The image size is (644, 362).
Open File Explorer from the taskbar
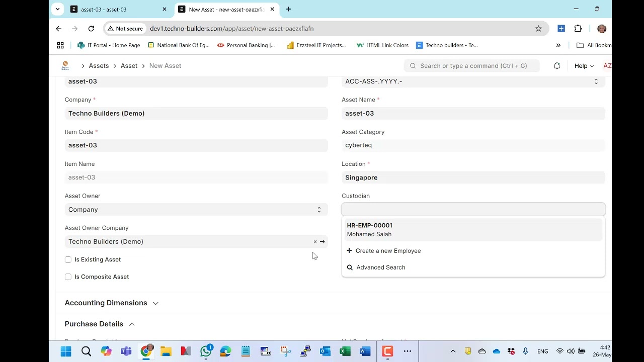coord(166,351)
